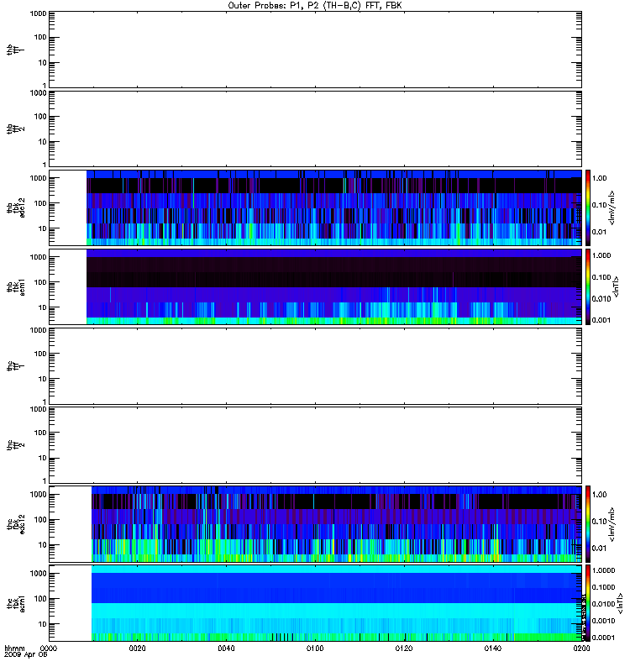Screen dimensions: 630x672
Task: Select the thc fbk edc12 axis label
Action: (x=15, y=524)
